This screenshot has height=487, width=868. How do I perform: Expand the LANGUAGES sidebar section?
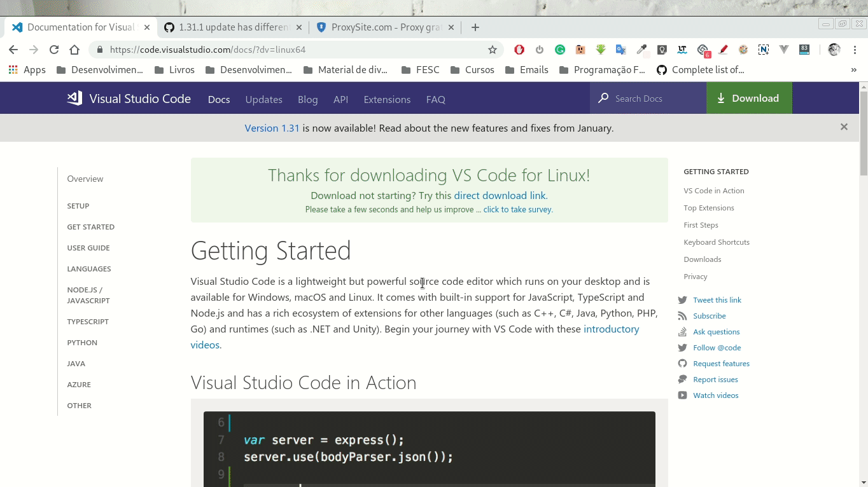[89, 269]
